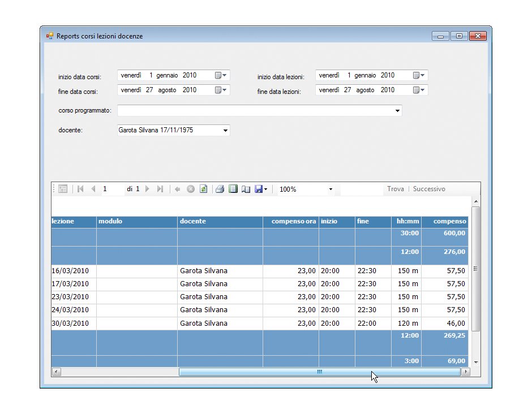Screen dimensions: 532x414
Task: Toggle the document map icon in report toolbar
Action: 63,189
